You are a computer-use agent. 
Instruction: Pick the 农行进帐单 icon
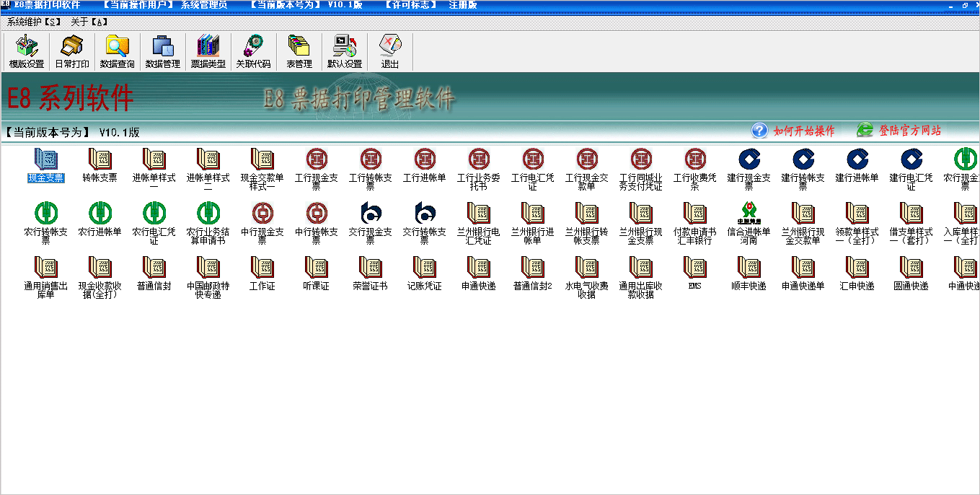point(100,219)
